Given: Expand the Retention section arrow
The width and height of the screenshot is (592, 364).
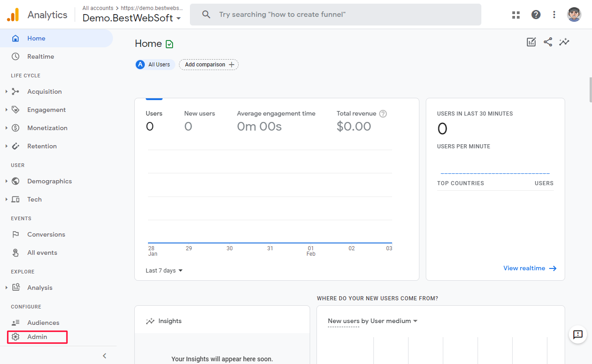Looking at the screenshot, I should [x=6, y=146].
